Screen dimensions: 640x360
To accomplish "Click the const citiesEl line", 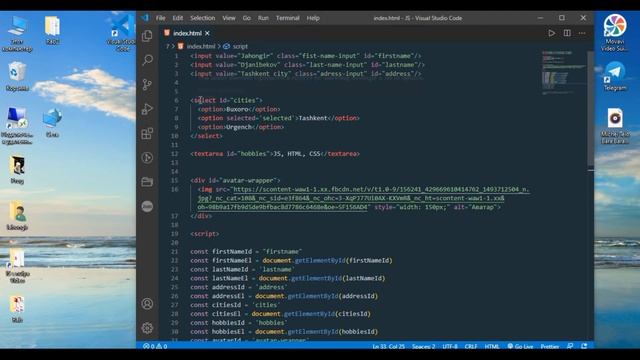I will pyautogui.click(x=280, y=314).
